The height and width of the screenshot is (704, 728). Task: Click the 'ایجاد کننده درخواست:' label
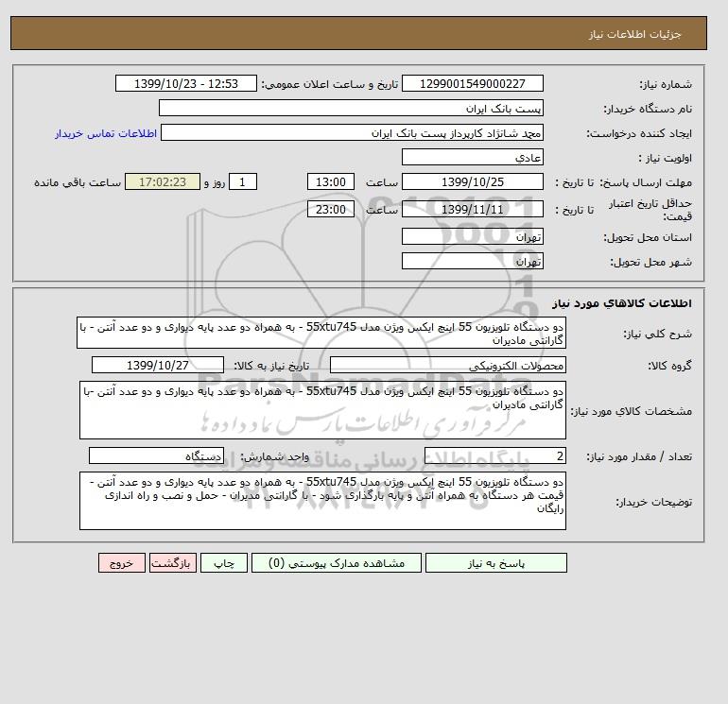[x=639, y=133]
